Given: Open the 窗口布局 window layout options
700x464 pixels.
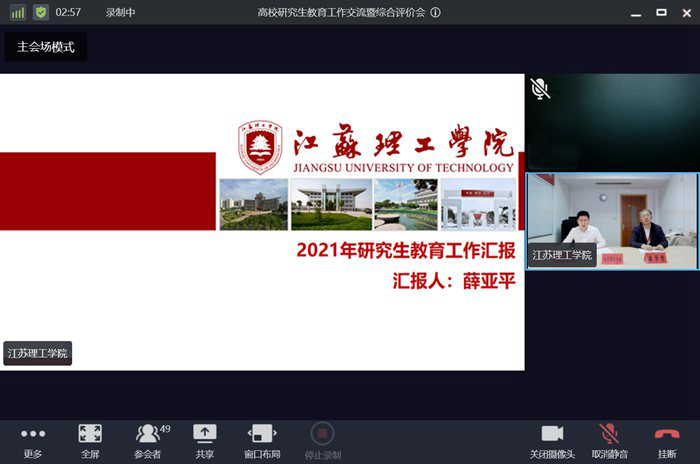Looking at the screenshot, I should point(262,441).
